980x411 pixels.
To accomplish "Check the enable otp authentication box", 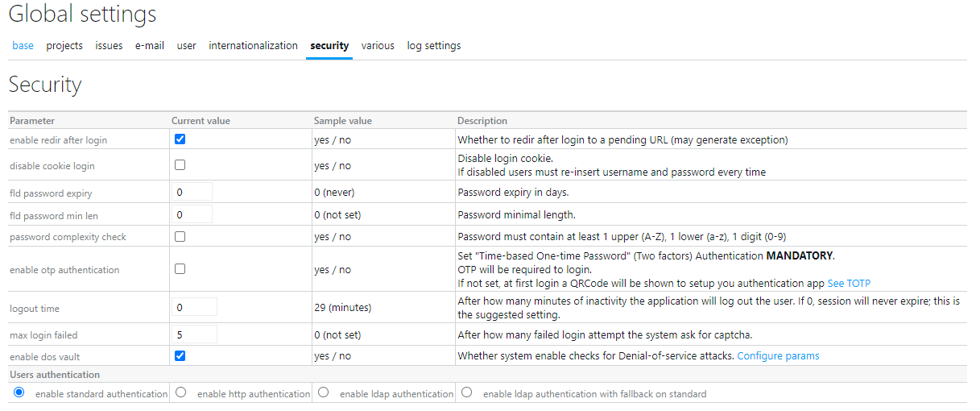I will click(180, 269).
